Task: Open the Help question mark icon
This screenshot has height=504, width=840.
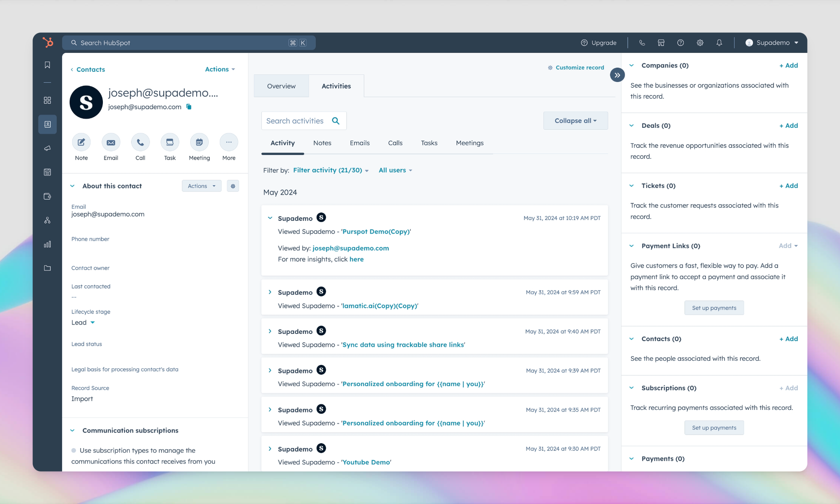Action: (x=680, y=43)
